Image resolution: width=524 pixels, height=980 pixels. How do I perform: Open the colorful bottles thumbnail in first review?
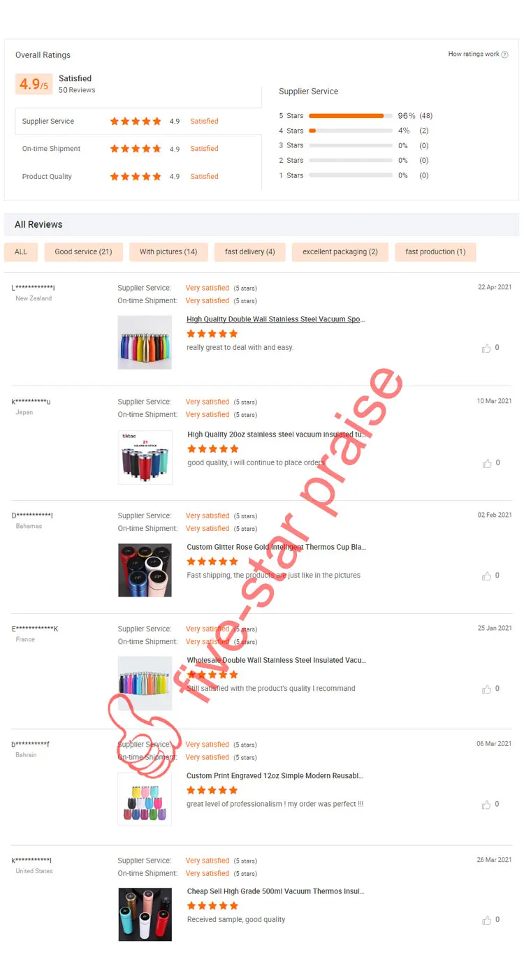point(145,342)
